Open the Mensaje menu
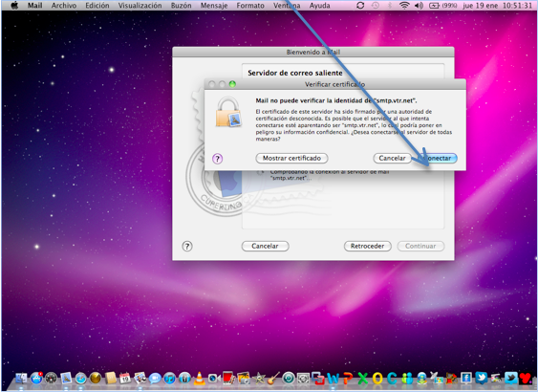Screen dimensions: 538x392 click(x=214, y=6)
